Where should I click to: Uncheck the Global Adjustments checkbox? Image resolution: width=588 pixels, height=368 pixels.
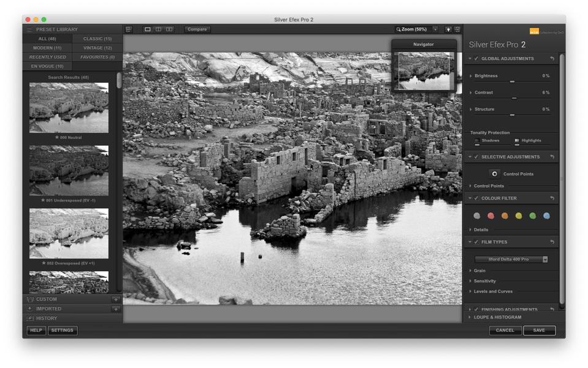(476, 59)
